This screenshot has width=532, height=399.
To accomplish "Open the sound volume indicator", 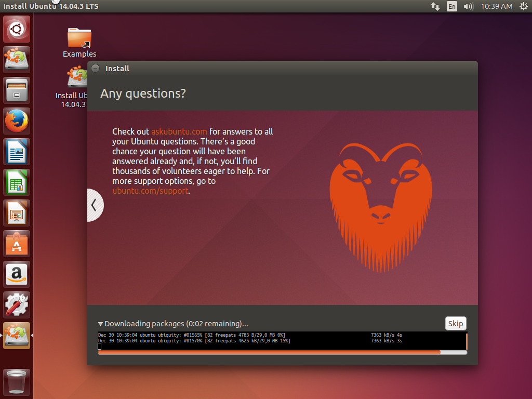I will coord(468,6).
